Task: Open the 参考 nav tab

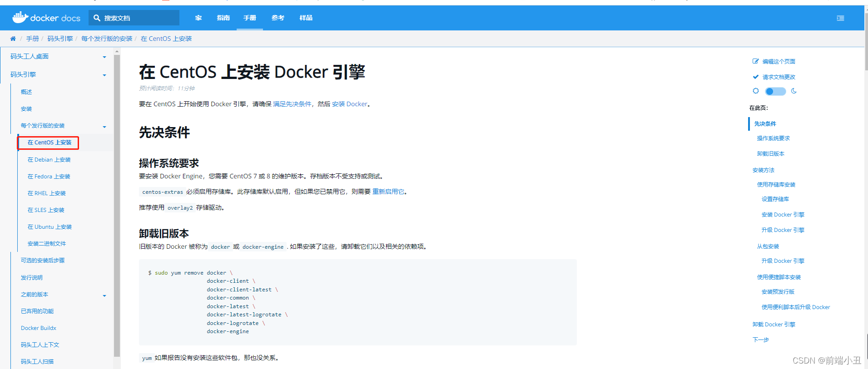Action: coord(278,18)
